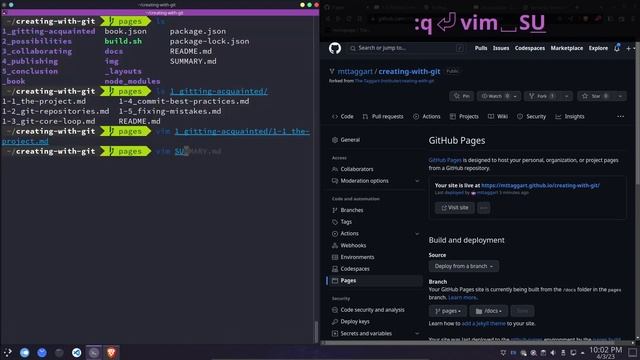Open Issues in the GitHub header
The height and width of the screenshot is (360, 640).
pos(501,48)
